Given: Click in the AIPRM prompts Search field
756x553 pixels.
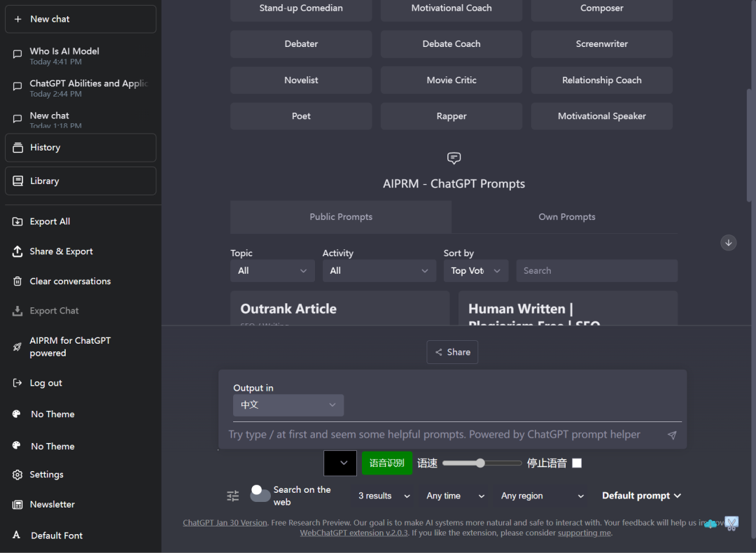Looking at the screenshot, I should pos(597,271).
